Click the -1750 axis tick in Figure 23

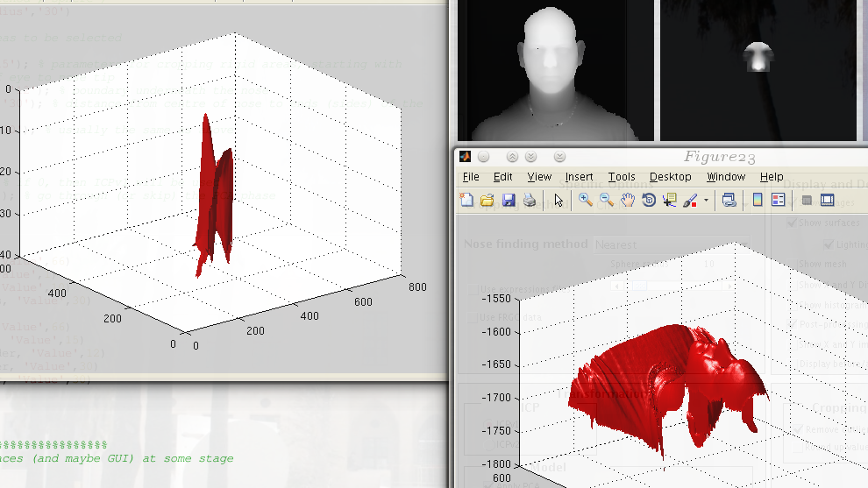click(496, 430)
